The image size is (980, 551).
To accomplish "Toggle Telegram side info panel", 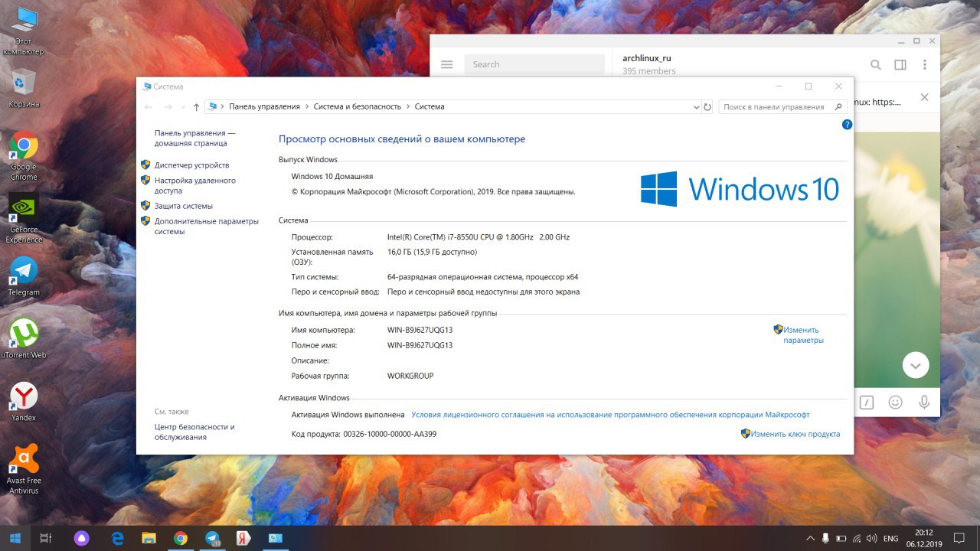I will point(900,65).
